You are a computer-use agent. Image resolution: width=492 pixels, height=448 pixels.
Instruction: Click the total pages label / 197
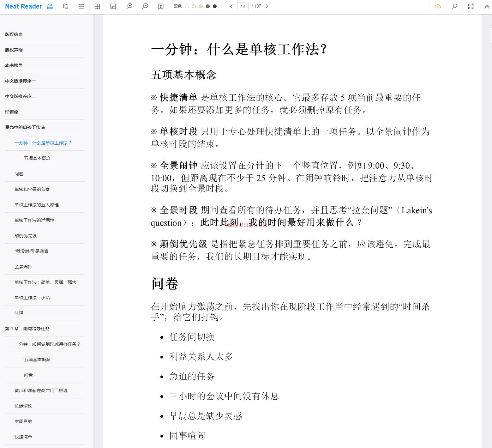click(256, 6)
